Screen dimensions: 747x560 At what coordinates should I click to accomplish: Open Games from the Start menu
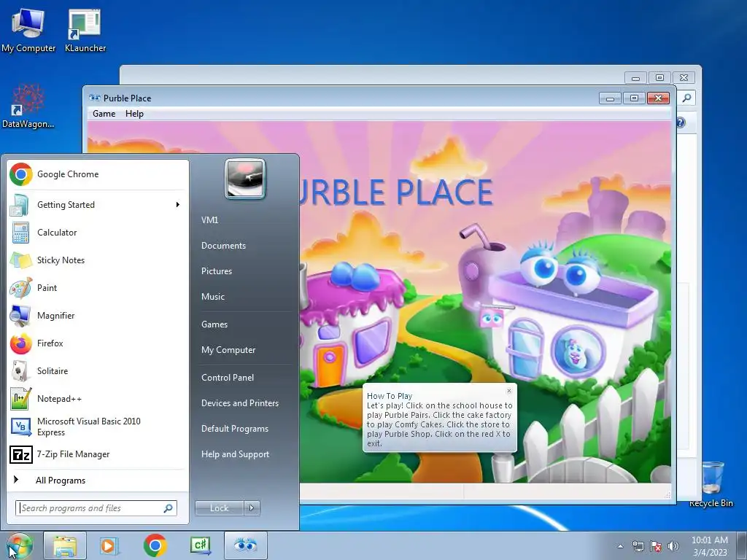click(x=245, y=324)
